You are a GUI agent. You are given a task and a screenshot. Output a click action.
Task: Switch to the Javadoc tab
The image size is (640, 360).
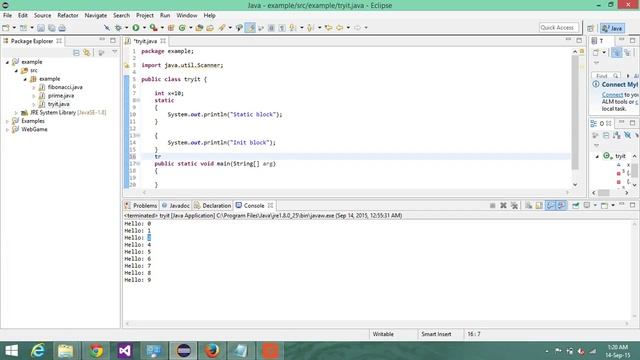(176, 205)
